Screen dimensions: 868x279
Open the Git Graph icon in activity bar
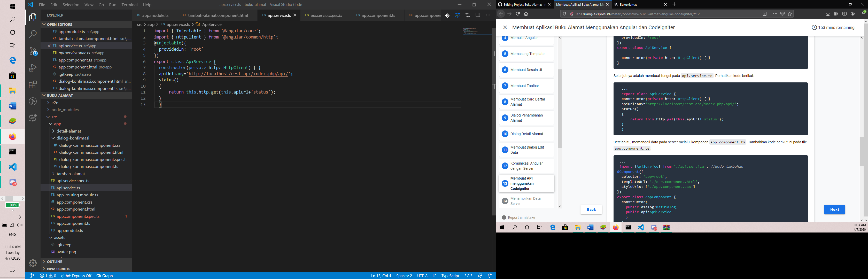(x=33, y=102)
